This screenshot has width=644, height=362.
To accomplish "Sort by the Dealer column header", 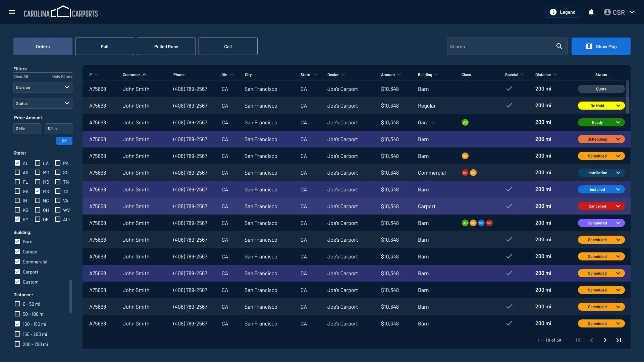I will 336,75.
